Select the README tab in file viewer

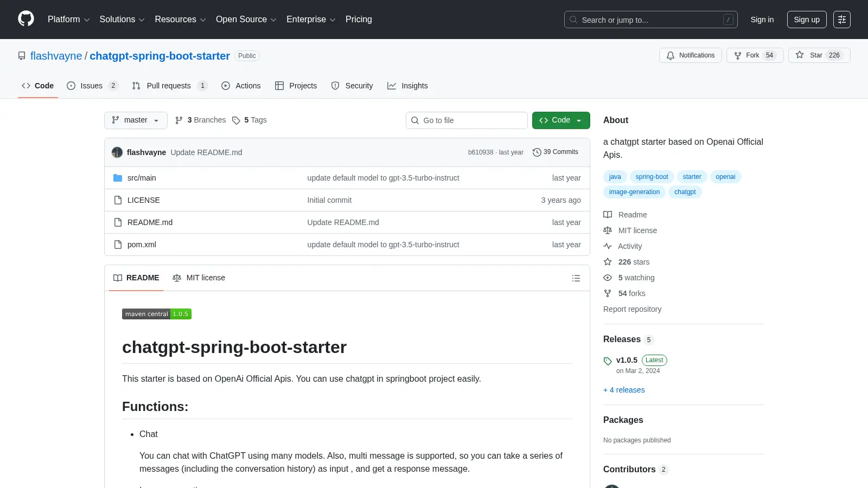click(x=136, y=278)
